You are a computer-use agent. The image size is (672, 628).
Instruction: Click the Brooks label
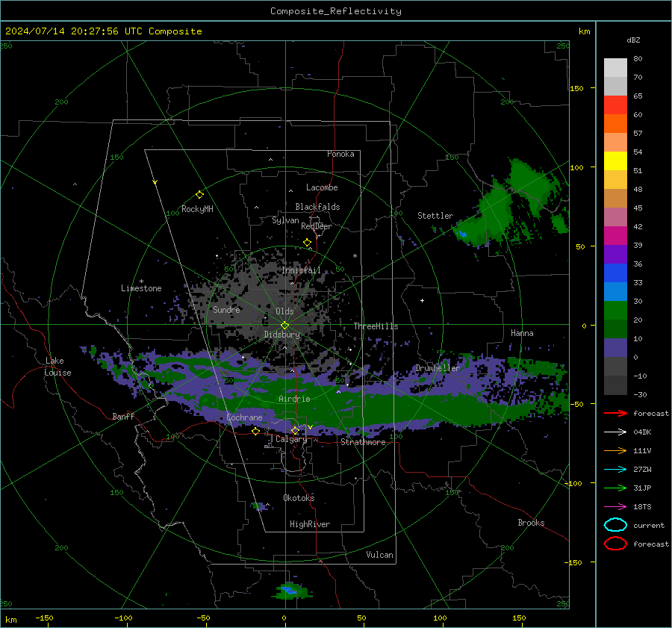[531, 523]
